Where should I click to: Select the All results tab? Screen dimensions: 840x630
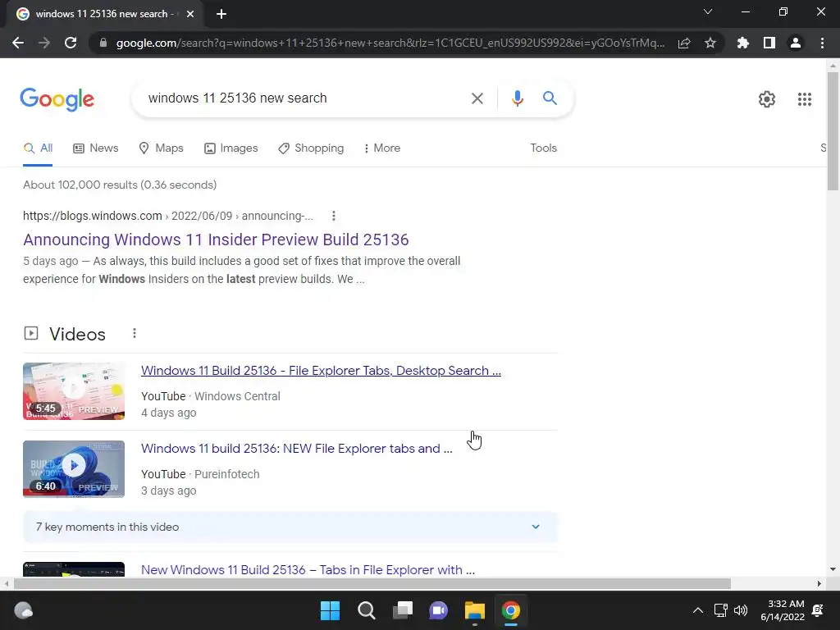(38, 148)
